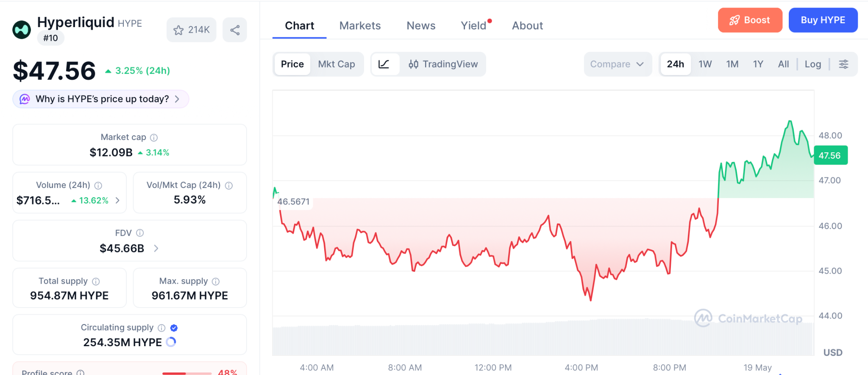Open the Compare dropdown
This screenshot has height=375, width=868.
pyautogui.click(x=617, y=64)
